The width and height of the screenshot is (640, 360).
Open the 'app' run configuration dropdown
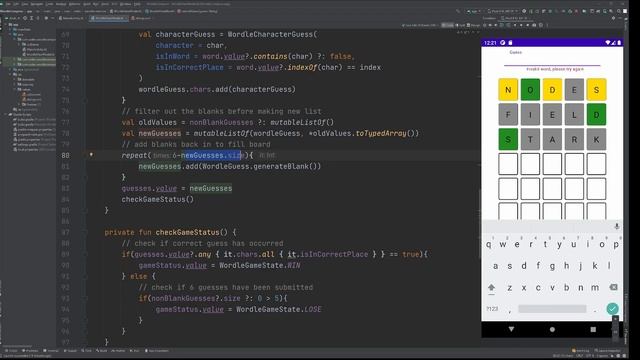pyautogui.click(x=474, y=11)
